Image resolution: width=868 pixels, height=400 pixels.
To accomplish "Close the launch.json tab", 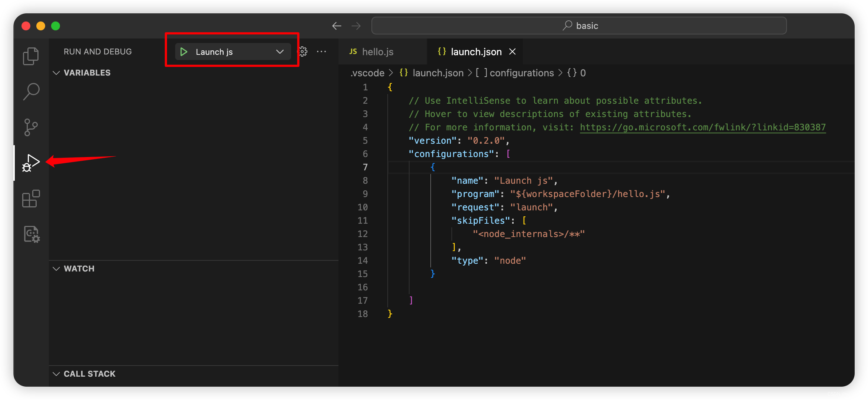I will click(512, 51).
